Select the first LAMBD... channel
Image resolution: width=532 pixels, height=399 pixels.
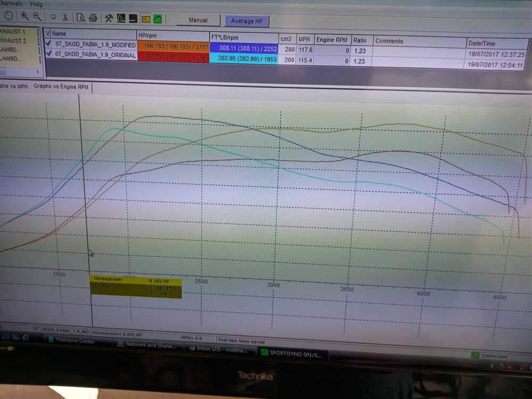tap(10, 49)
